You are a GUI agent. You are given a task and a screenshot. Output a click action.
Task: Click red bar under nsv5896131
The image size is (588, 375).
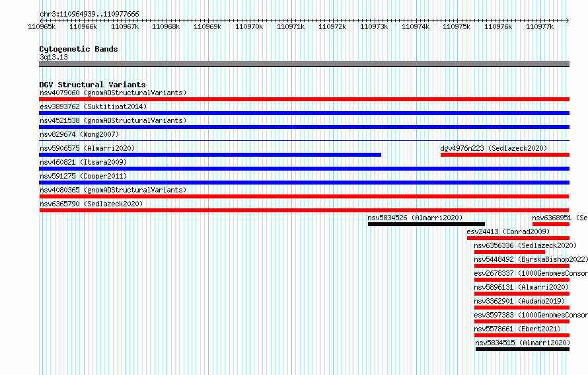click(x=522, y=294)
